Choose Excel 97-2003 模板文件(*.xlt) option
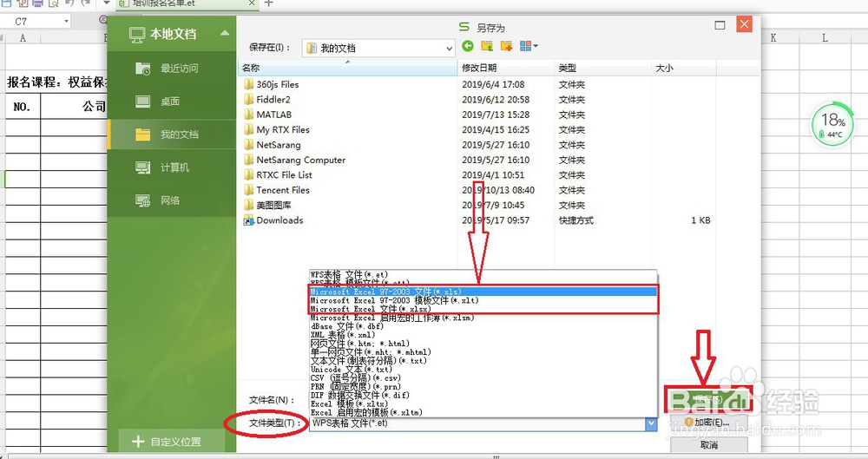Viewport: 868px width, 459px height. point(483,300)
